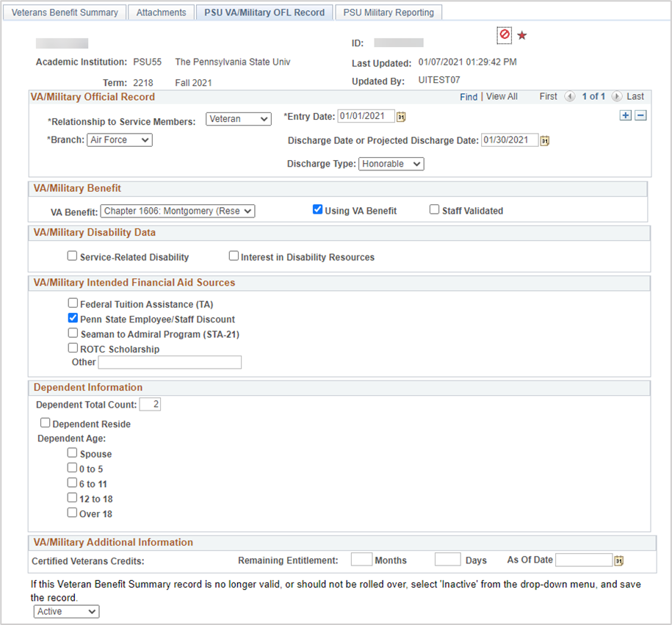Open the Discharge Date calendar picker

[x=544, y=140]
